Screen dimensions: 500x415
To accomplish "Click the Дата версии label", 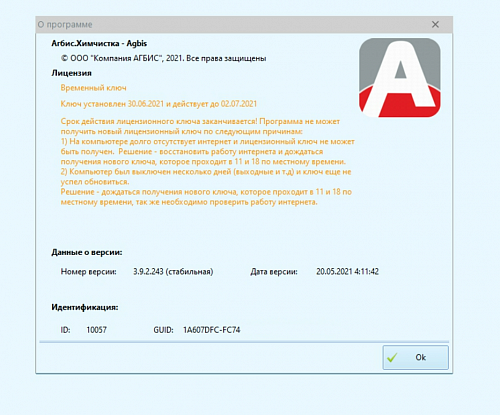I will coord(274,272).
